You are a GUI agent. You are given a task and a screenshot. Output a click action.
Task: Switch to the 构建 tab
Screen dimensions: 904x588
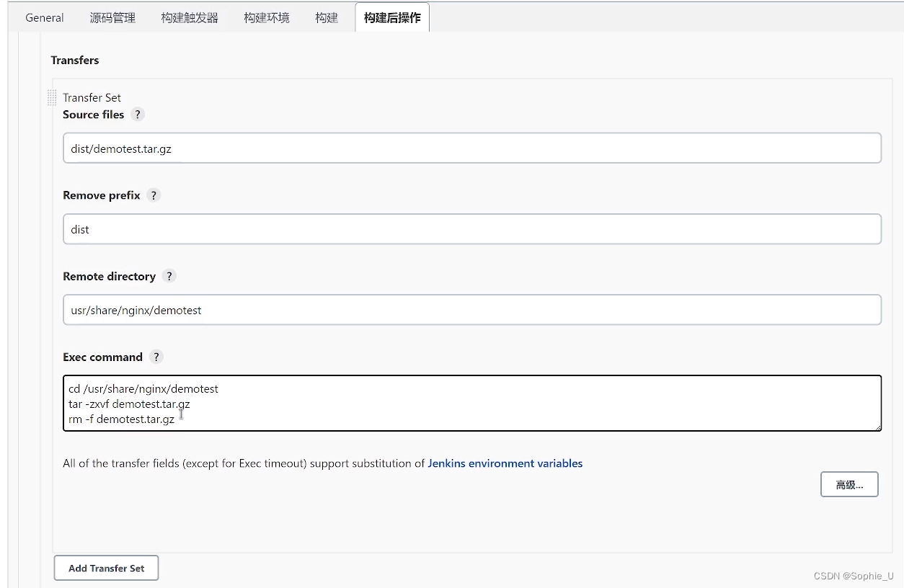pos(327,18)
